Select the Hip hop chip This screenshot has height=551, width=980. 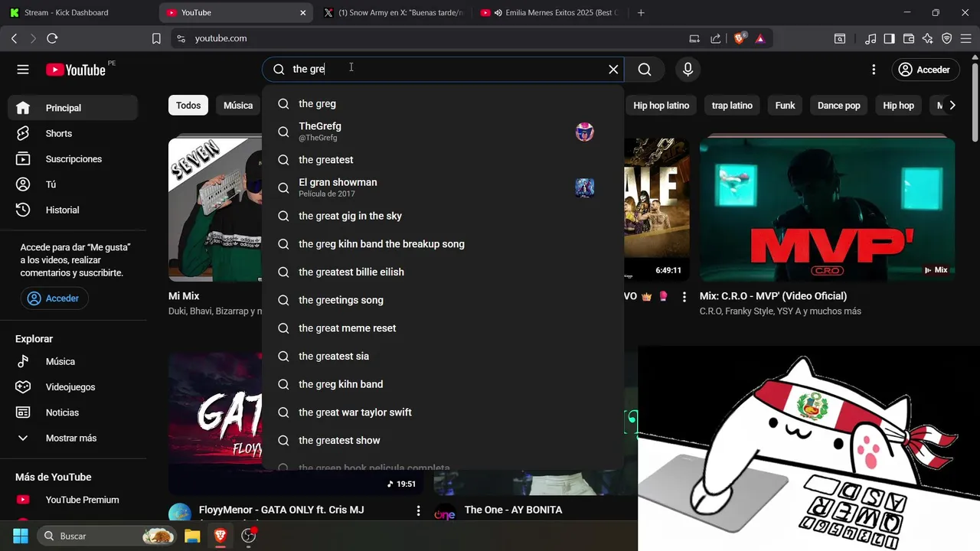pyautogui.click(x=898, y=106)
